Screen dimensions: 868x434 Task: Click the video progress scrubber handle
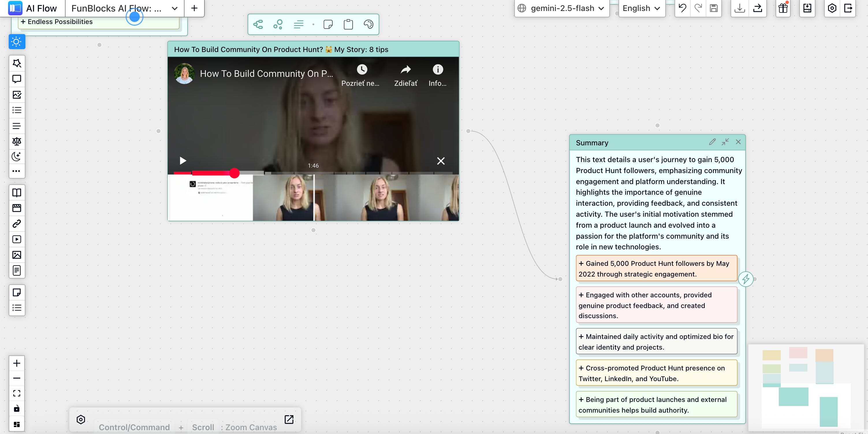pos(234,173)
